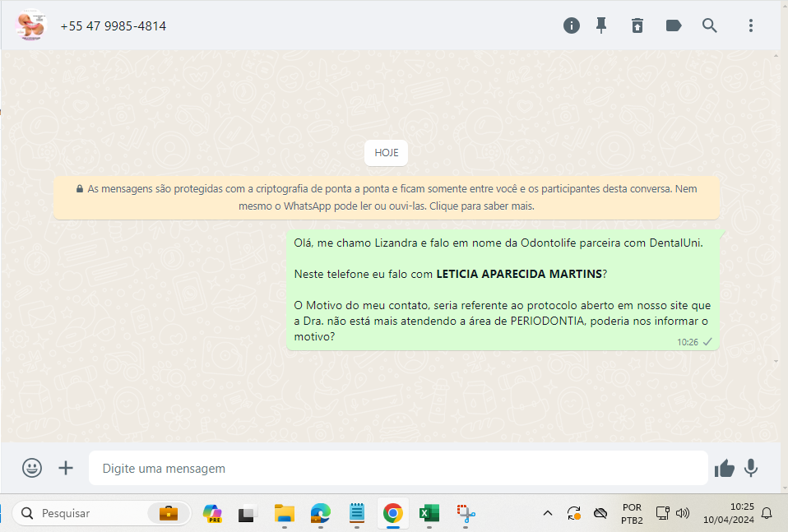Open the emoji picker
The height and width of the screenshot is (532, 788).
click(32, 468)
